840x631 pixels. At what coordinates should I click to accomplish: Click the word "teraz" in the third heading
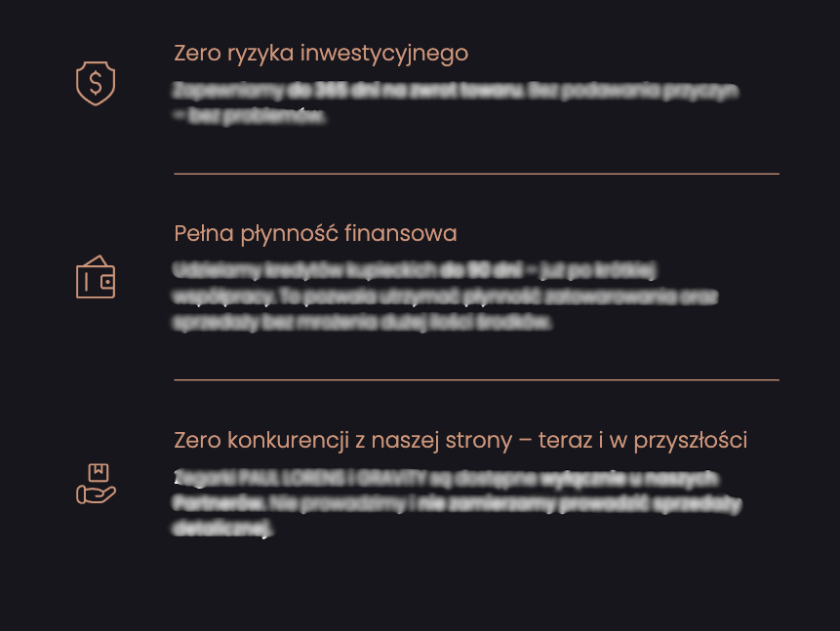pos(564,441)
